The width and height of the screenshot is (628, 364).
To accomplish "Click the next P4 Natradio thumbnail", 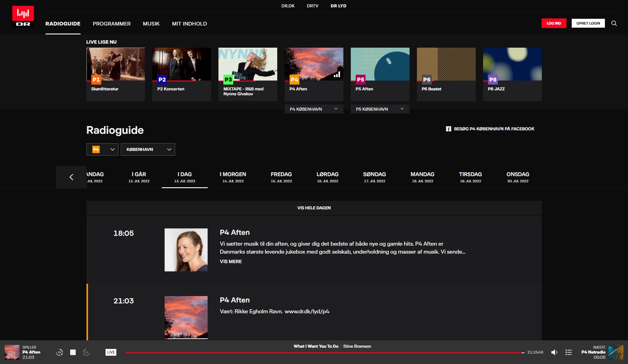I will (616, 352).
